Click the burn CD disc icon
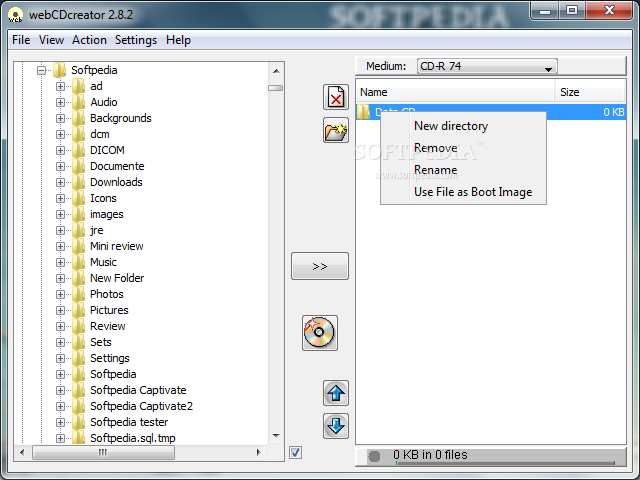The image size is (640, 480). click(x=320, y=333)
